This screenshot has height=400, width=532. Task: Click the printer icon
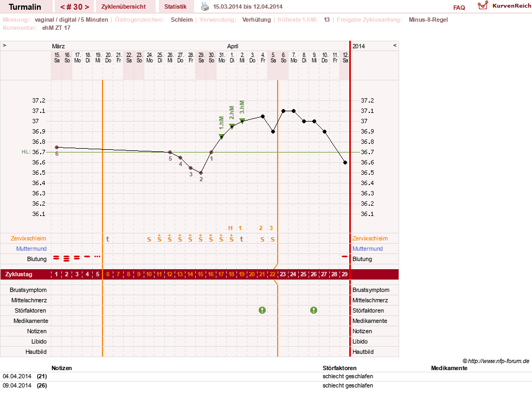click(205, 7)
